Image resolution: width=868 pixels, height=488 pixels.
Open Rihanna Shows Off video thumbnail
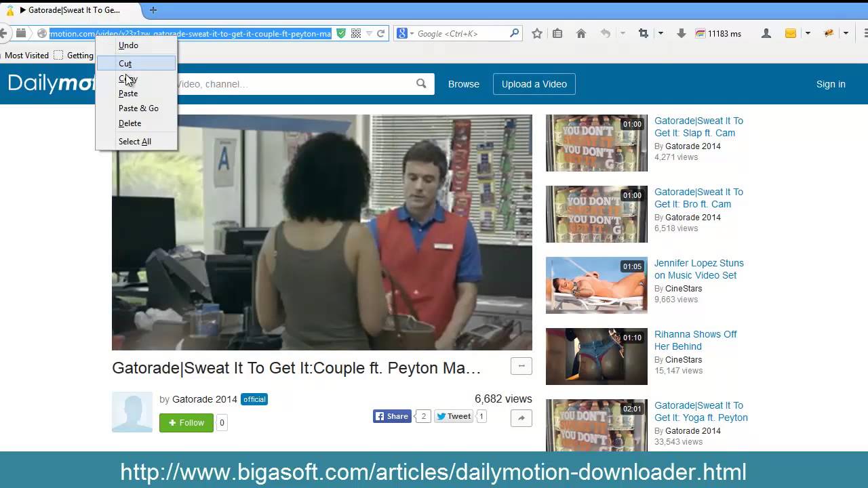(x=597, y=357)
